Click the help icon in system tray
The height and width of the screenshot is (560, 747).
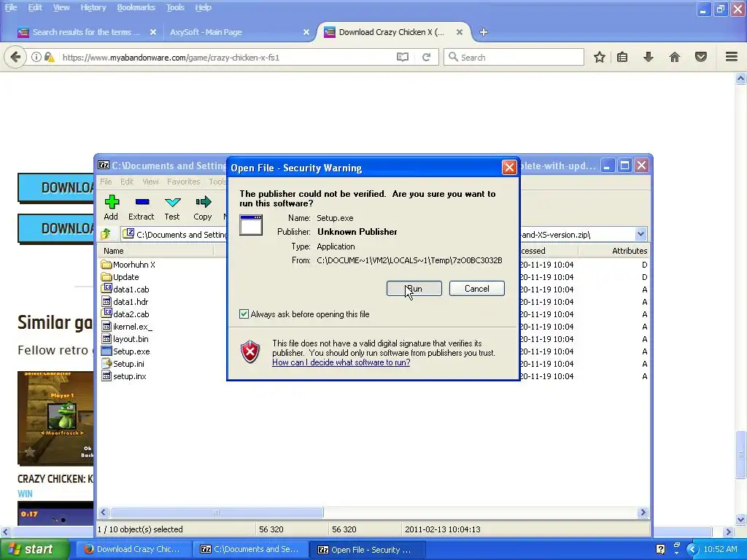click(x=660, y=549)
